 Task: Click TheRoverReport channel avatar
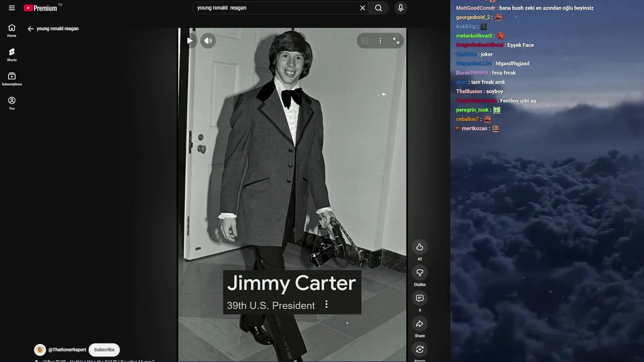coord(40,350)
